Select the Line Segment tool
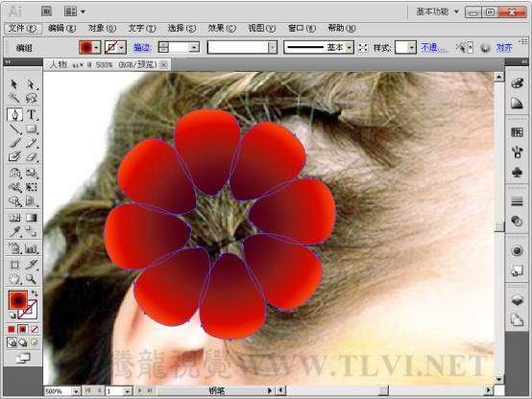This screenshot has height=399, width=532. tap(14, 129)
